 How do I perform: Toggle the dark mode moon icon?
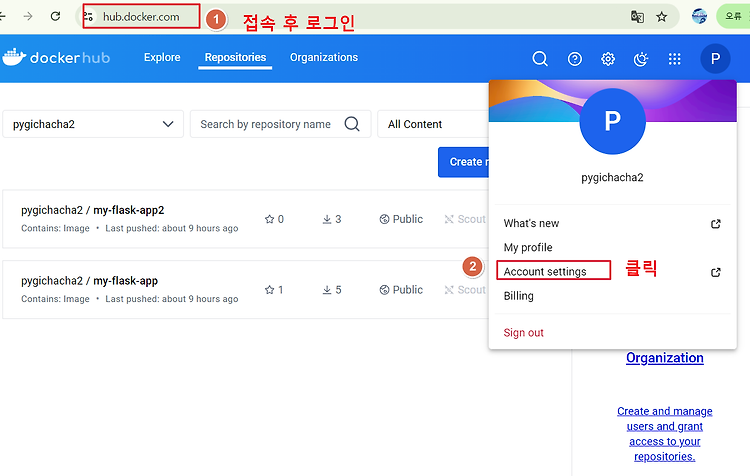pos(641,59)
